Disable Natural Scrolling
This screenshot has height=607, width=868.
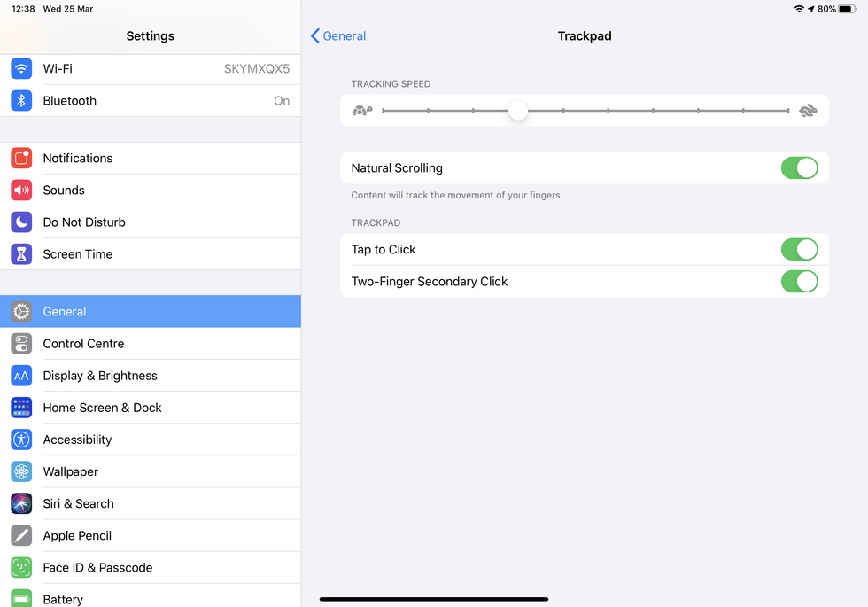point(799,167)
